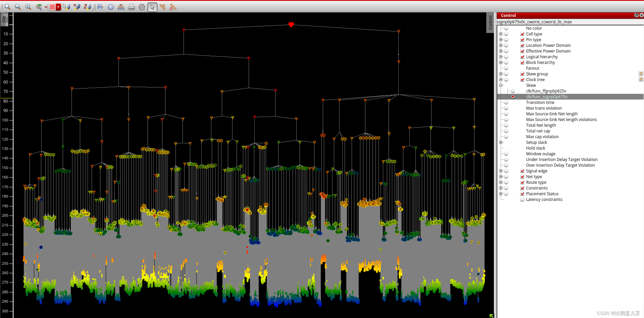Click the zoom out magnifier icon

[x=18, y=7]
